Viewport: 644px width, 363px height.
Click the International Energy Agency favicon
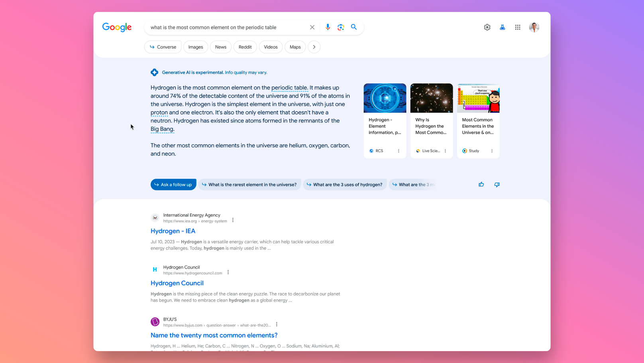(x=155, y=217)
